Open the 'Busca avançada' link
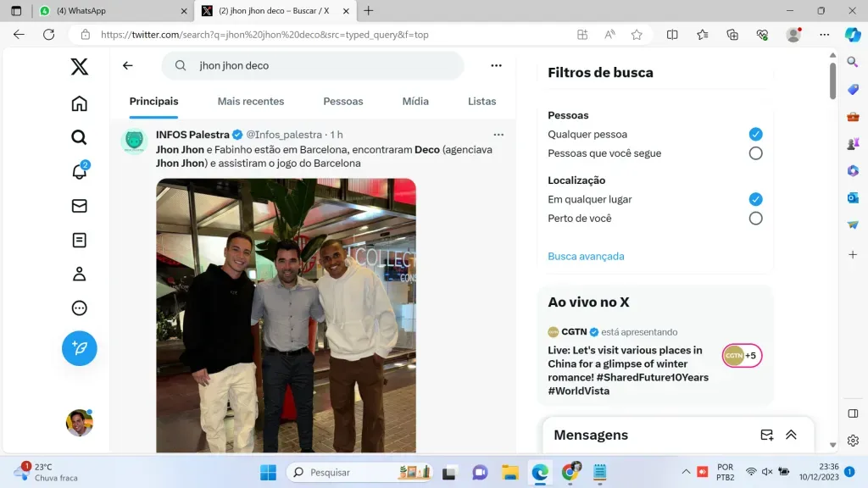This screenshot has height=488, width=868. coord(586,256)
